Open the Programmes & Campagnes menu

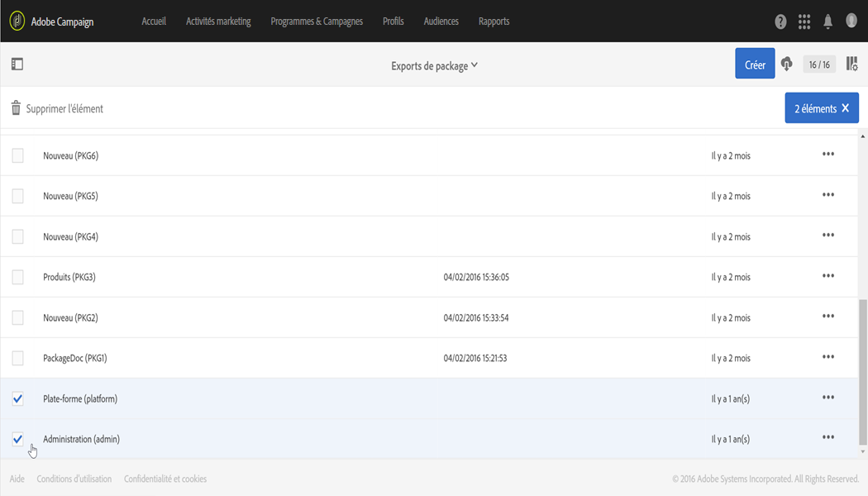tap(317, 21)
